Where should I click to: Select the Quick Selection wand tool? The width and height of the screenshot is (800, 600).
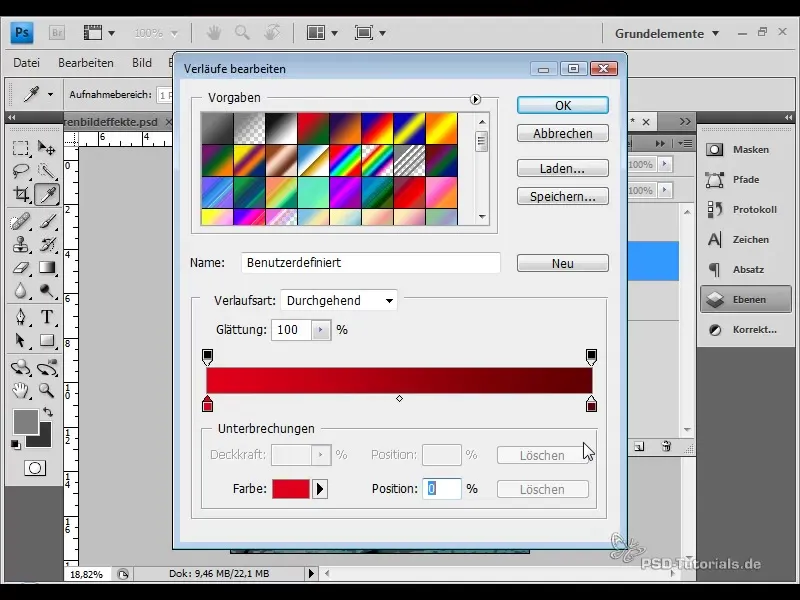tap(46, 171)
